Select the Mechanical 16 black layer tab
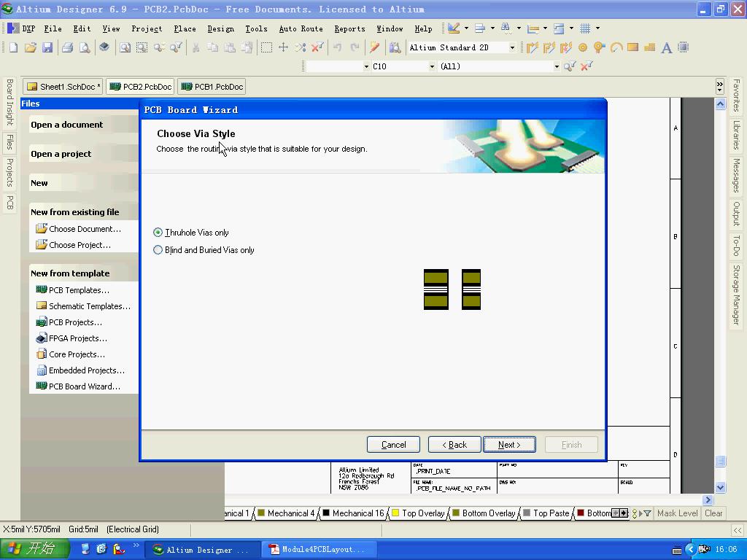Viewport: 747px width, 560px height. [354, 513]
